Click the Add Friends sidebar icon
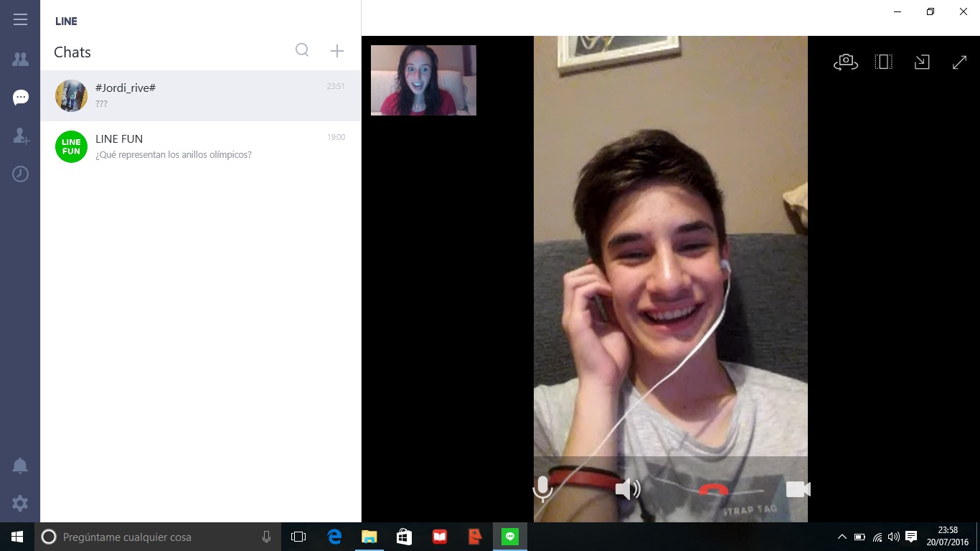980x551 pixels. pyautogui.click(x=20, y=136)
